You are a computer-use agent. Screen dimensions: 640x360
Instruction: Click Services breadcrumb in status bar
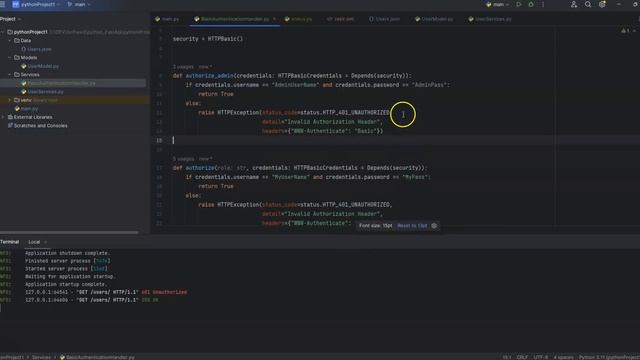[x=41, y=357]
